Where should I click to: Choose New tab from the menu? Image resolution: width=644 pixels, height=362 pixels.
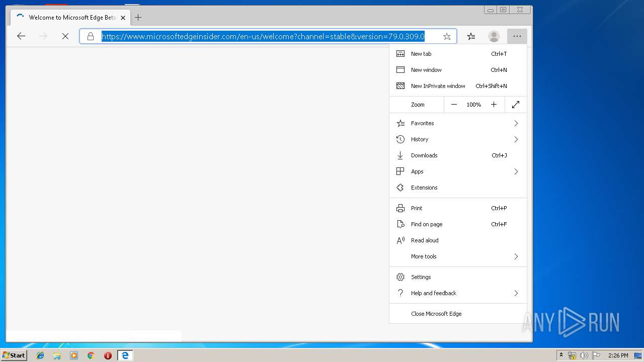pos(458,54)
